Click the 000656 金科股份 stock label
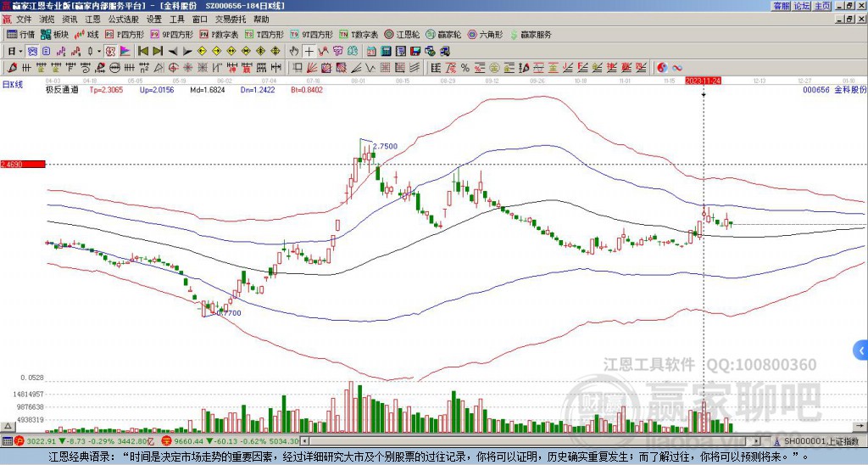The image size is (868, 465). click(835, 89)
